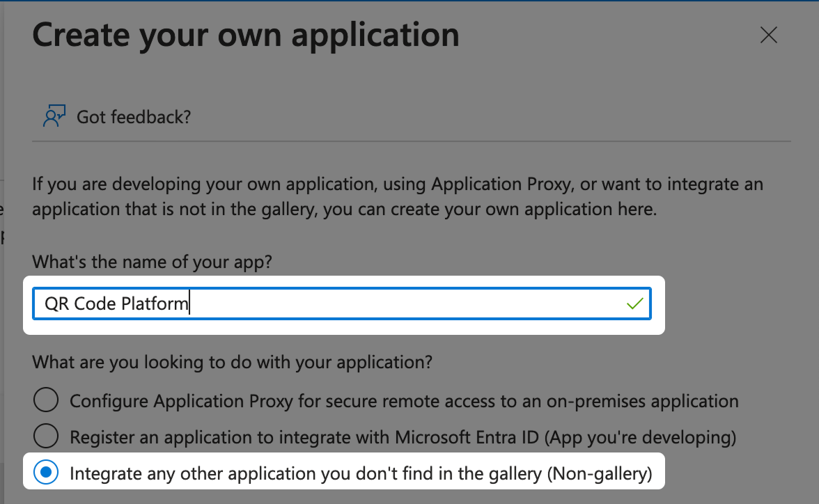Select Register an application for Microsoft Entra ID
This screenshot has width=819, height=504.
pyautogui.click(x=45, y=436)
